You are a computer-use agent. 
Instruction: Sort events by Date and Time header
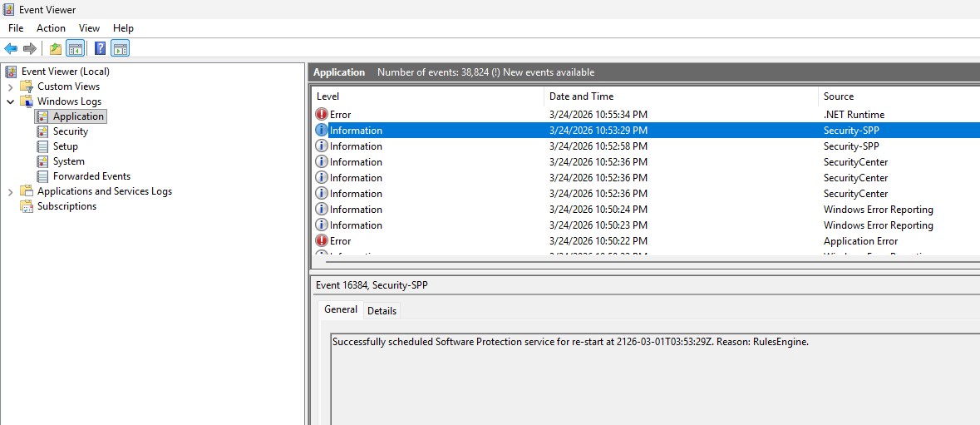click(682, 96)
